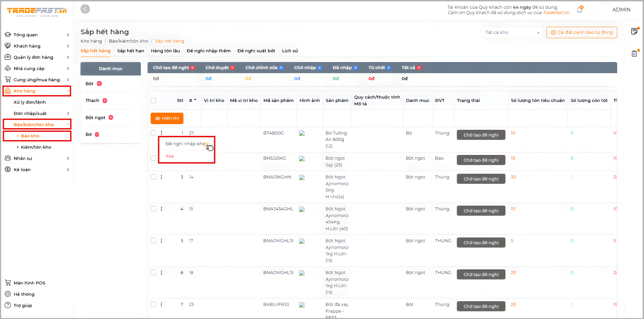Check the checkbox for row BNAJ5KGHN
The image size is (644, 319).
pos(153,177)
